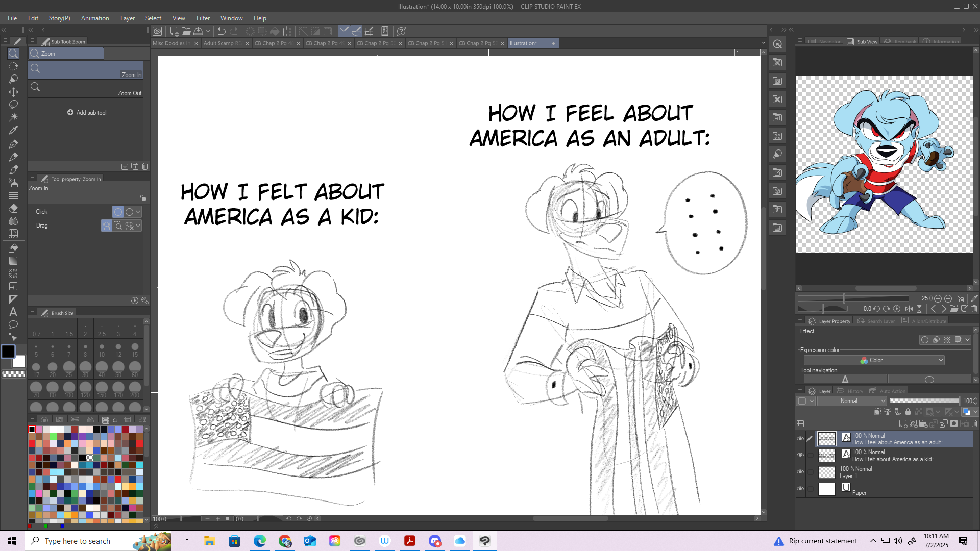Switch to the Misc Doodles document tab
This screenshot has width=980, height=551.
tap(171, 43)
